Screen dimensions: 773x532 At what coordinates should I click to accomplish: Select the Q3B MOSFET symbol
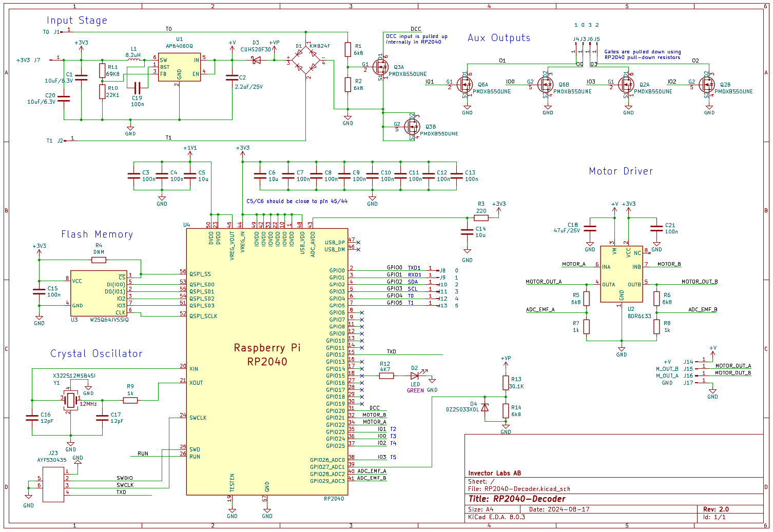click(412, 127)
